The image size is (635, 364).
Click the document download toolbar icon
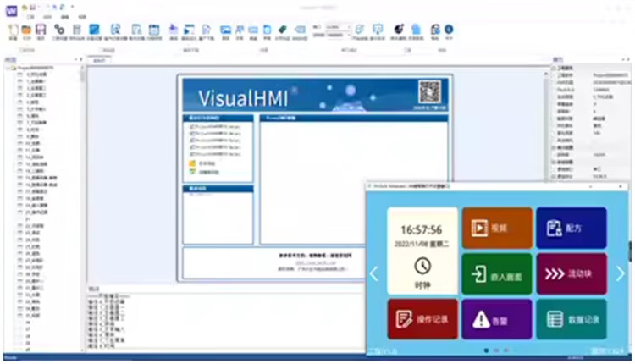point(206,30)
